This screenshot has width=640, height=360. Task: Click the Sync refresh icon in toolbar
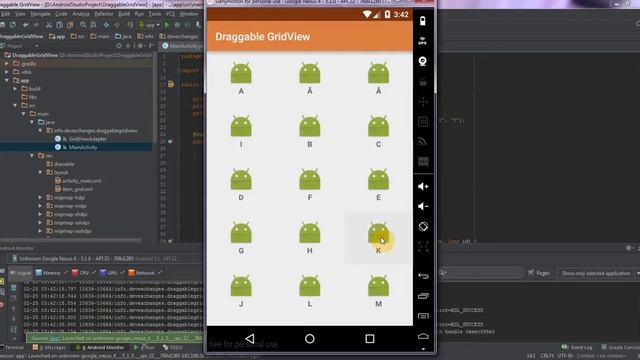click(13, 25)
